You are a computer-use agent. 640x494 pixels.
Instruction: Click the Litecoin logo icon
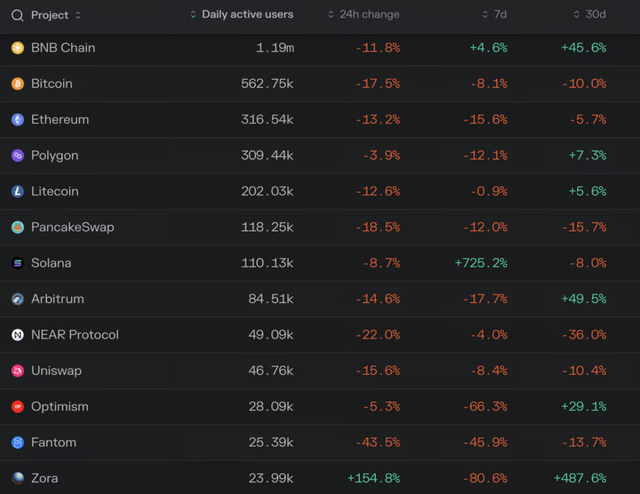click(x=17, y=191)
